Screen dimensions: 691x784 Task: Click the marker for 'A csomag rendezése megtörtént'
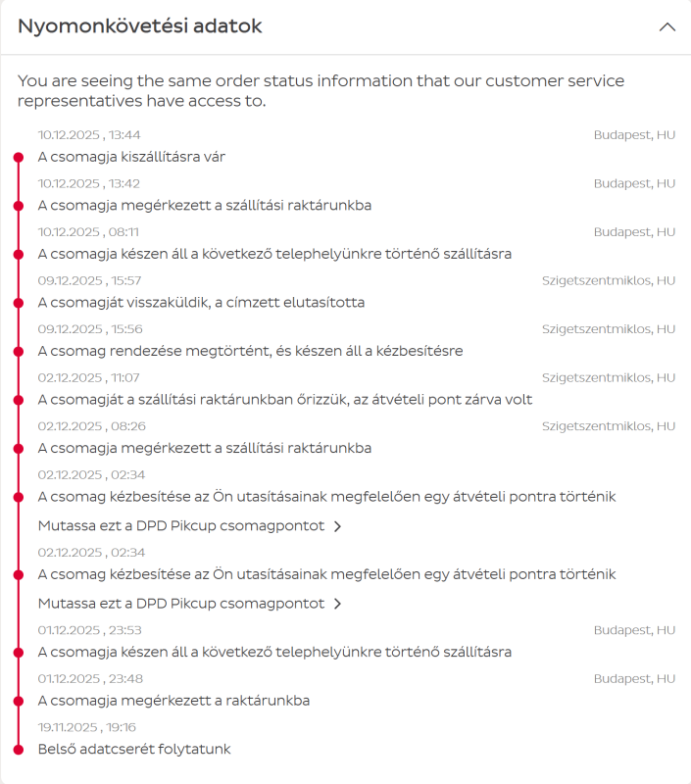tap(18, 351)
